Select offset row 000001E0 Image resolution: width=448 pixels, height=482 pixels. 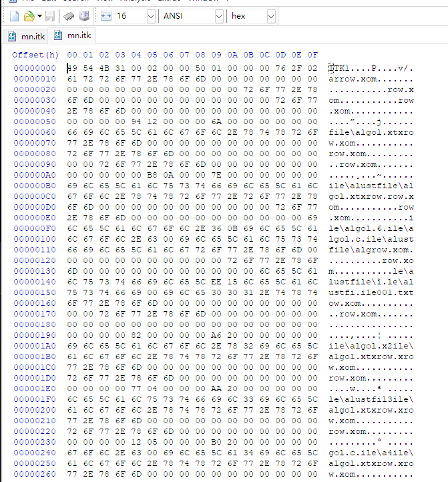(35, 389)
